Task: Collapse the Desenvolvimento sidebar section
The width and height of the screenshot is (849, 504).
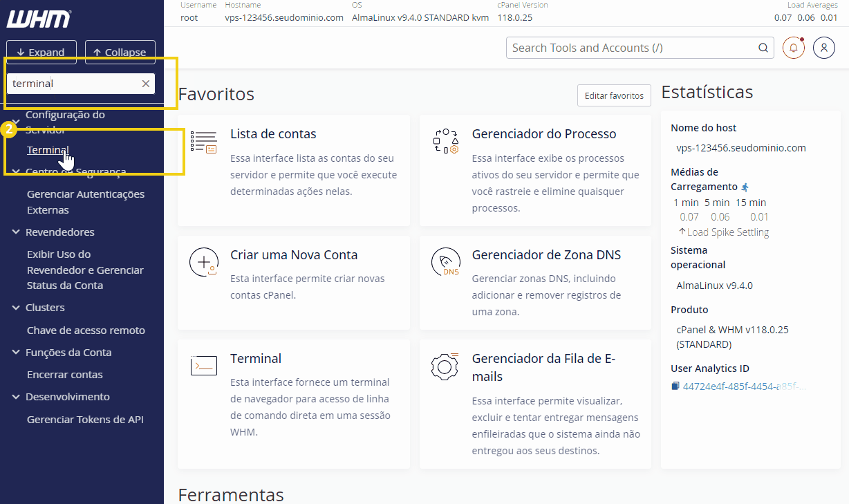Action: click(x=17, y=396)
